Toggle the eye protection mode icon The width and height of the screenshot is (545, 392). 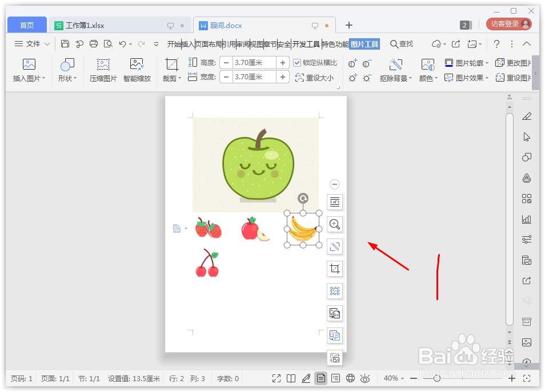point(366,378)
